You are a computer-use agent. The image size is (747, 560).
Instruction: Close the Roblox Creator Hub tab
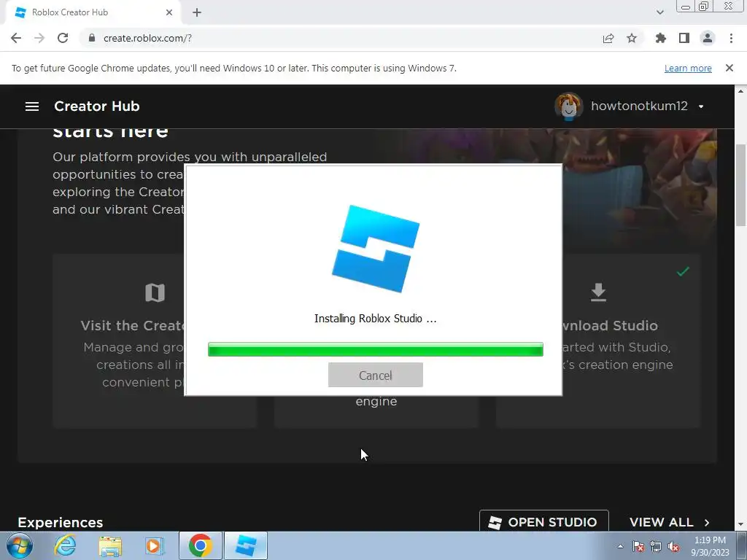[x=169, y=13]
